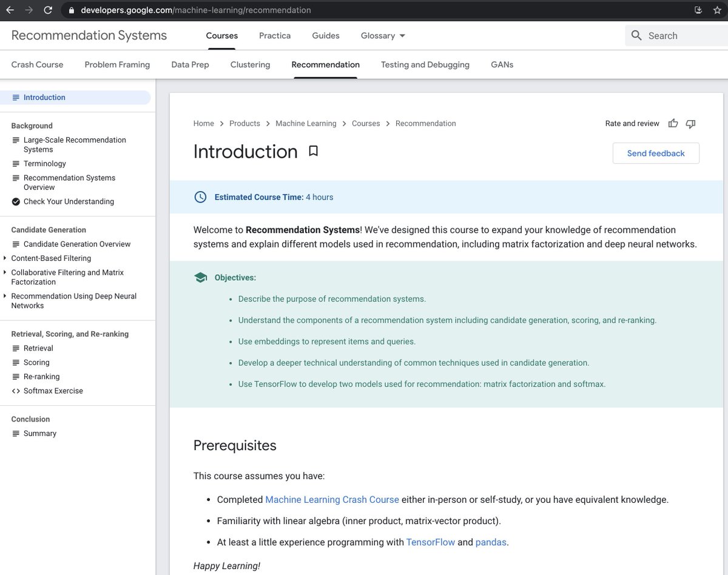Open the Courses top navigation tab
The width and height of the screenshot is (728, 575).
point(222,35)
